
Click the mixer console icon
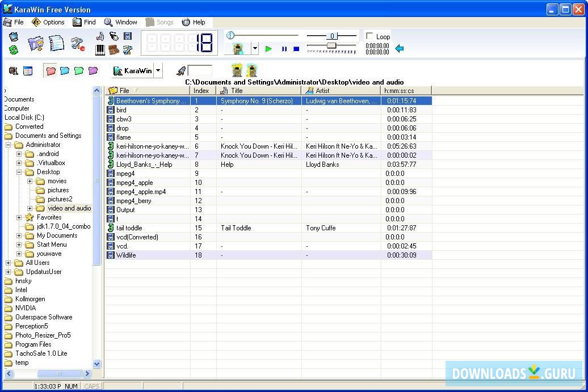(x=114, y=50)
